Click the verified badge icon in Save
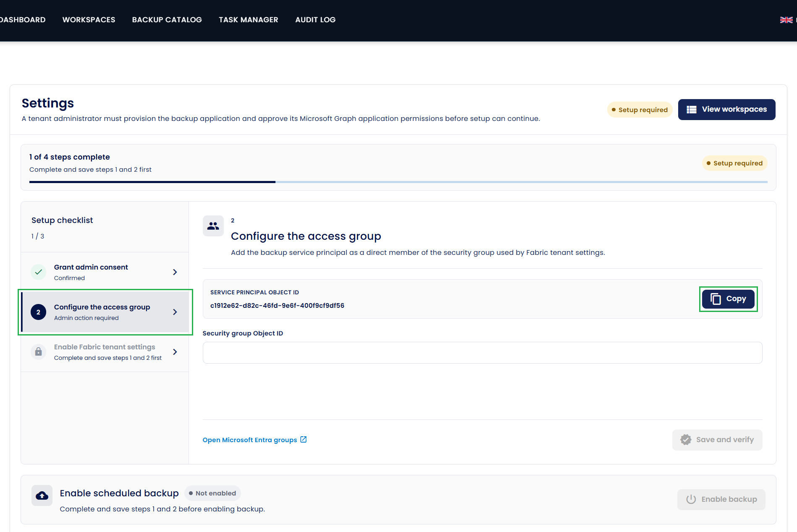The width and height of the screenshot is (797, 532). [x=686, y=440]
